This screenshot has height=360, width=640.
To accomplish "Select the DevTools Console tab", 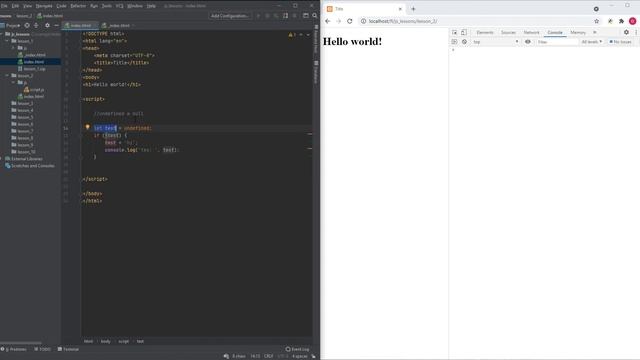I will 555,32.
